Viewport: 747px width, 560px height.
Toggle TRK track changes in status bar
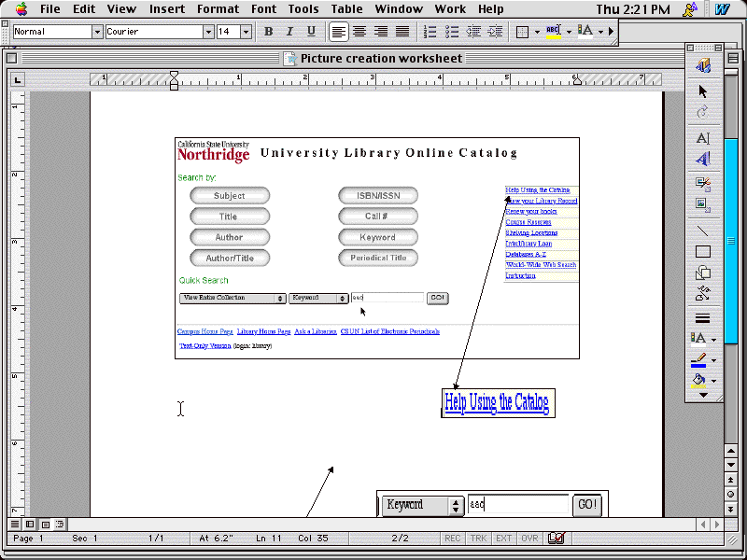click(478, 539)
